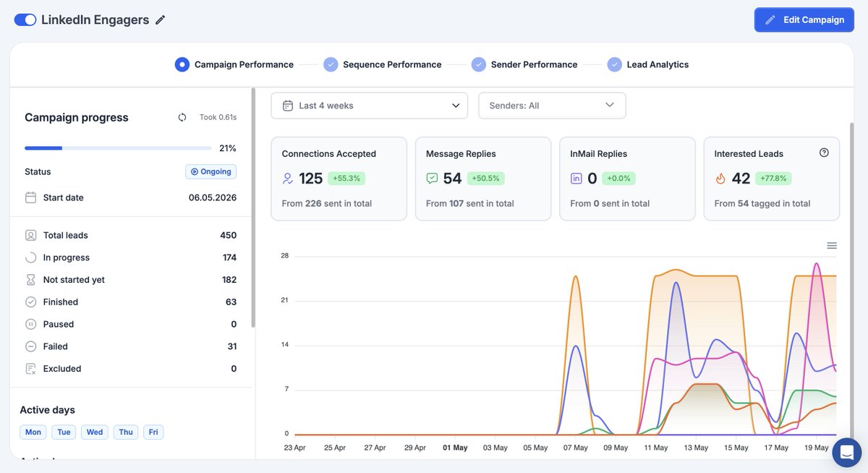868x473 pixels.
Task: Click the Not started yet value 182
Action: pos(229,280)
